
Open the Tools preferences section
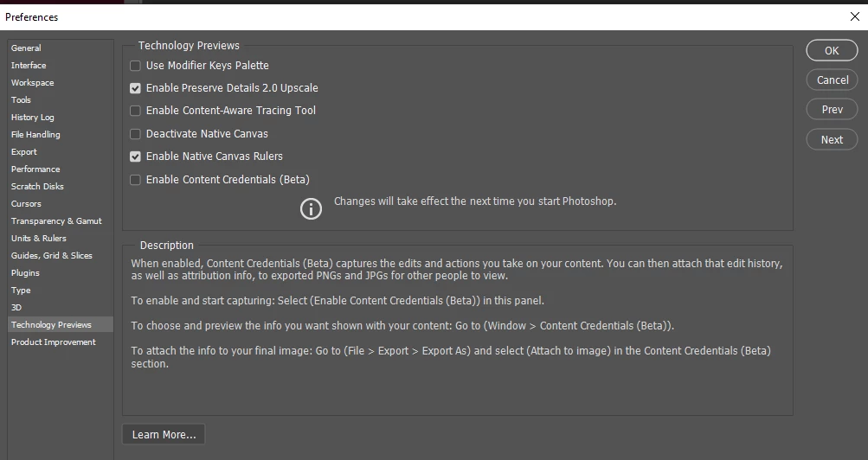tap(61, 100)
